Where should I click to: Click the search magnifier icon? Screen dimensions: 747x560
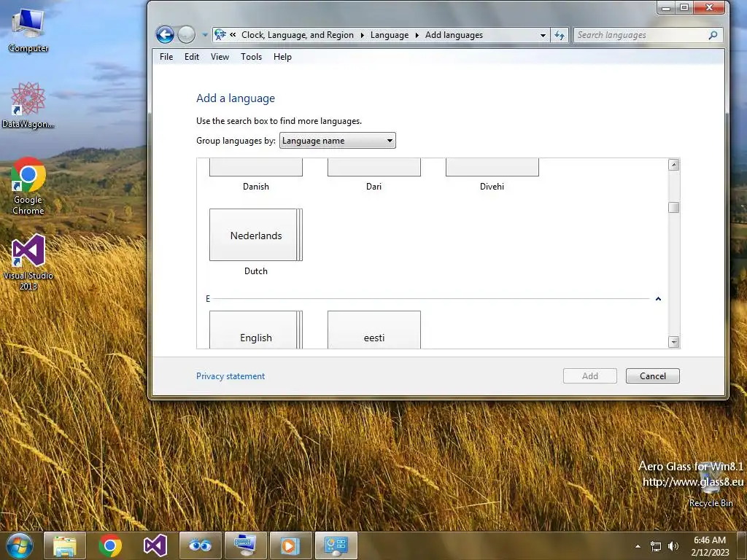(x=713, y=35)
